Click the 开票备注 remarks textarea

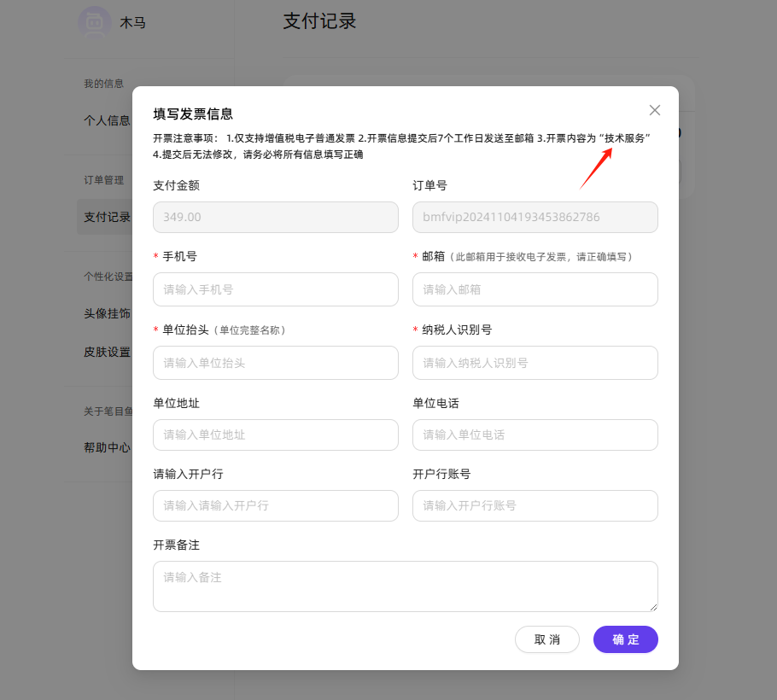[406, 586]
